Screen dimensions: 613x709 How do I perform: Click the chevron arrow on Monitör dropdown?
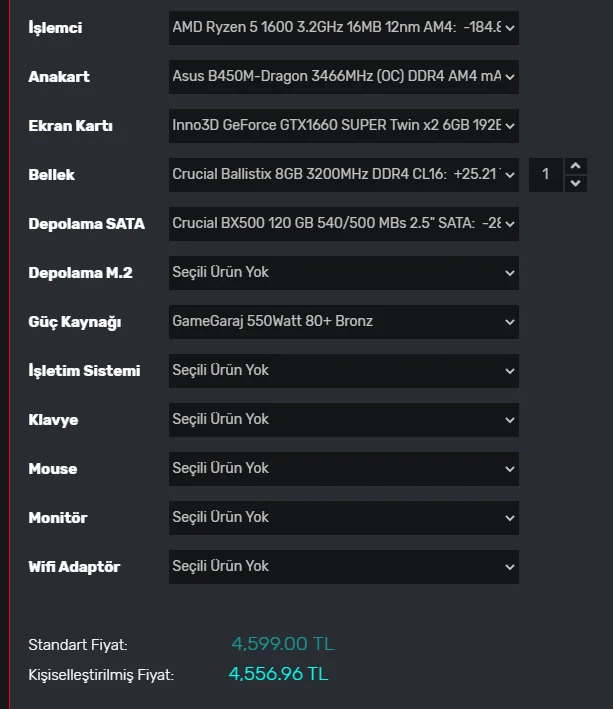[x=510, y=518]
